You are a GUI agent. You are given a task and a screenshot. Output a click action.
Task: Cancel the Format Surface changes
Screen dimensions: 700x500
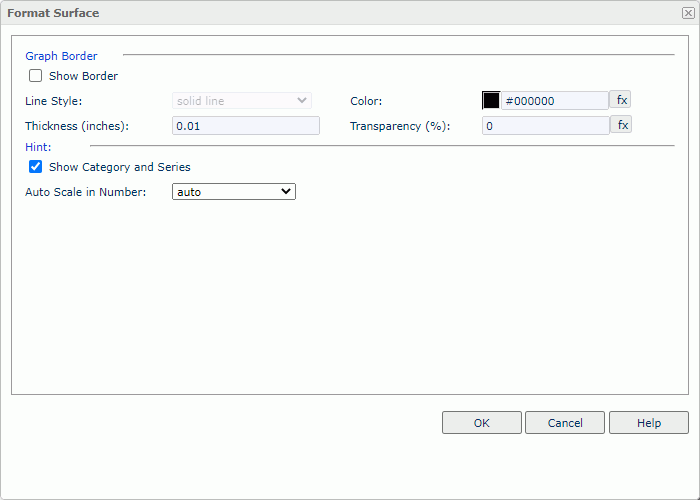coord(565,423)
